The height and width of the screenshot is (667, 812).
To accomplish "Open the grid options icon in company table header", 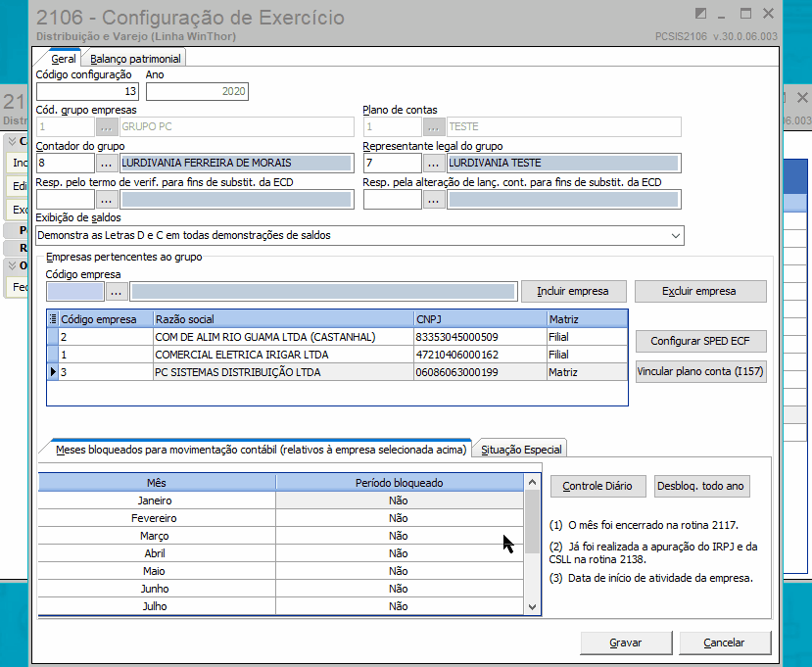I will 53,319.
